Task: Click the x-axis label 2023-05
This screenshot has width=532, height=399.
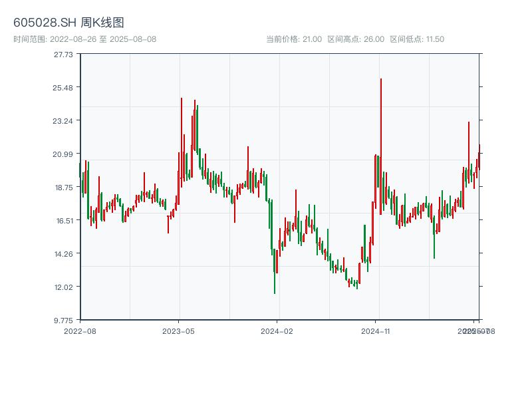Action: (x=178, y=331)
